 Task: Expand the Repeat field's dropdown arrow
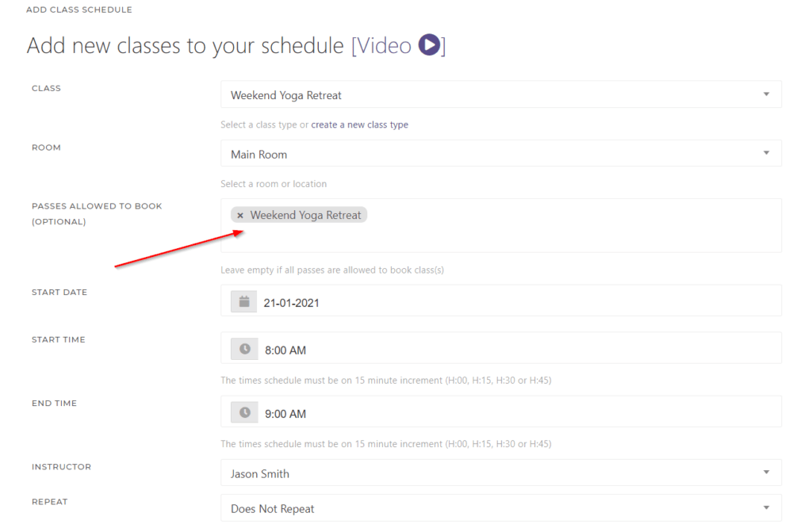click(x=767, y=507)
